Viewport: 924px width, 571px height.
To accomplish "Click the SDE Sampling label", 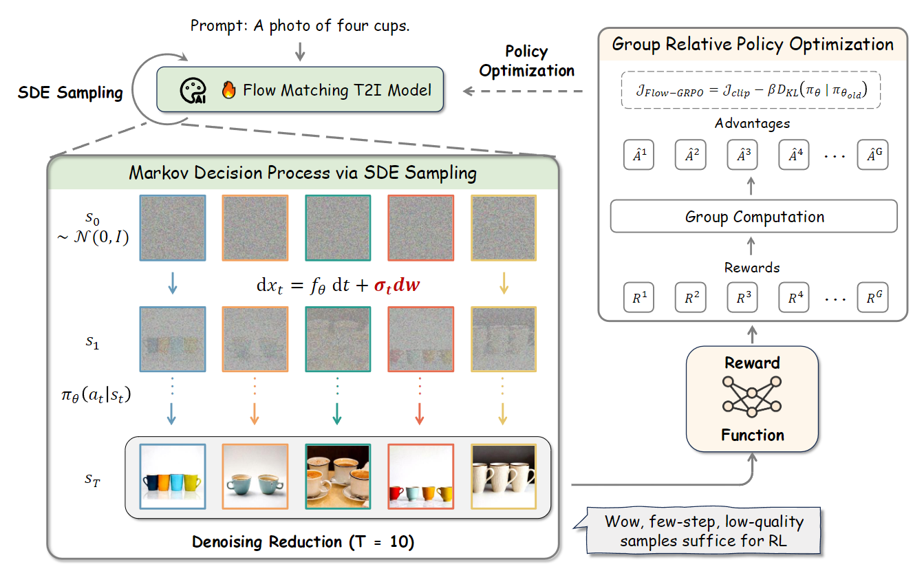I will (70, 93).
